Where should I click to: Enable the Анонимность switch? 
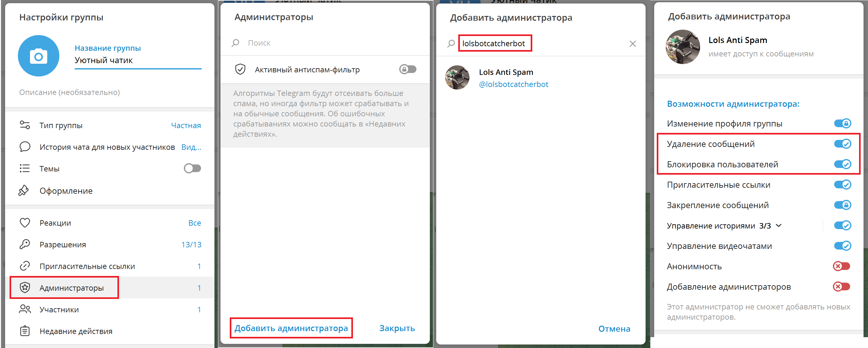tap(842, 266)
